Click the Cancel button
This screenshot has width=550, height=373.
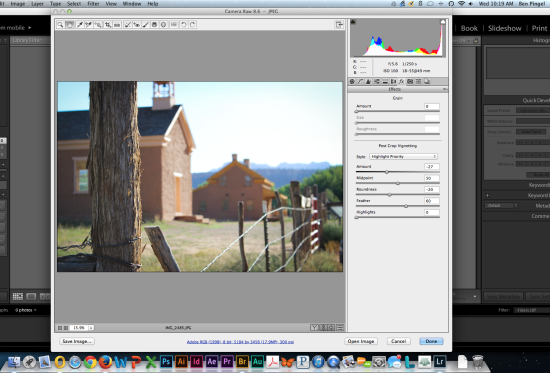[398, 341]
